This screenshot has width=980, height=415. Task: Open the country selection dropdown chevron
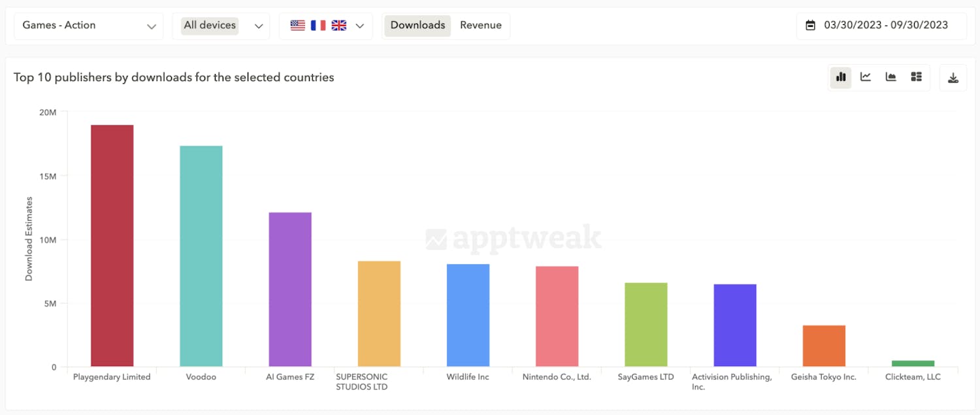click(359, 25)
